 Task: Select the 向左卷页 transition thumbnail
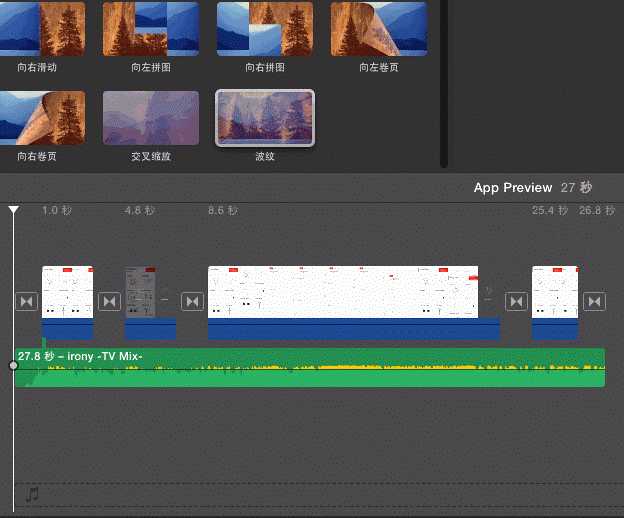click(379, 29)
